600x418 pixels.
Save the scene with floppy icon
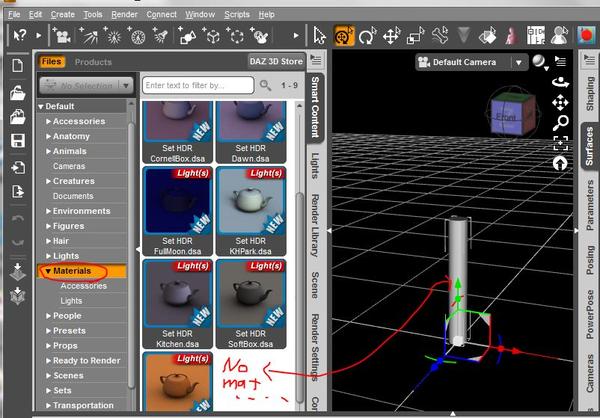tap(18, 140)
